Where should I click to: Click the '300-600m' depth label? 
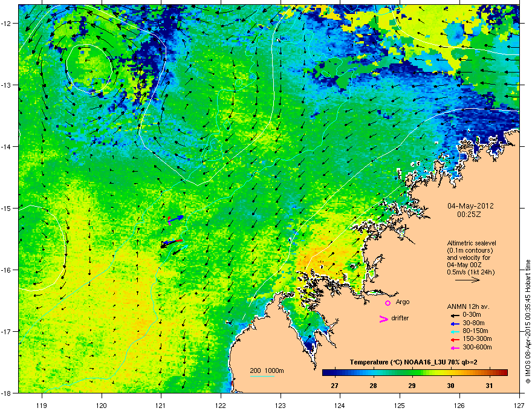477,347
